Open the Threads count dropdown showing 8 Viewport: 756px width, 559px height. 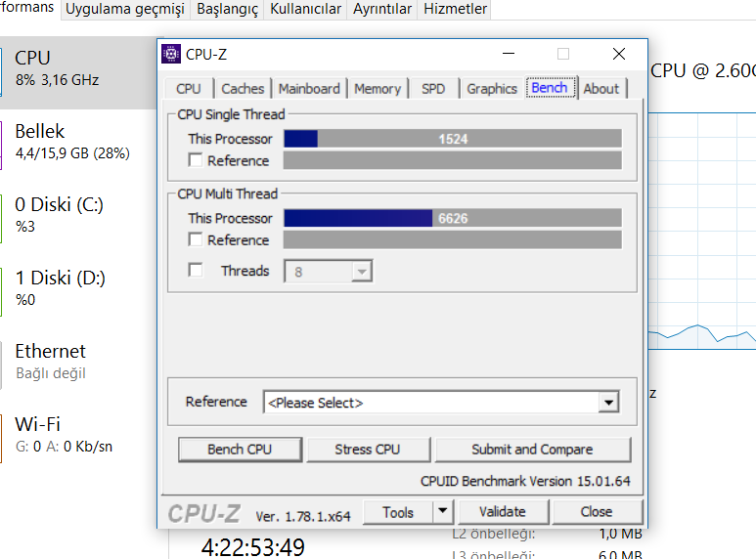[x=328, y=272]
